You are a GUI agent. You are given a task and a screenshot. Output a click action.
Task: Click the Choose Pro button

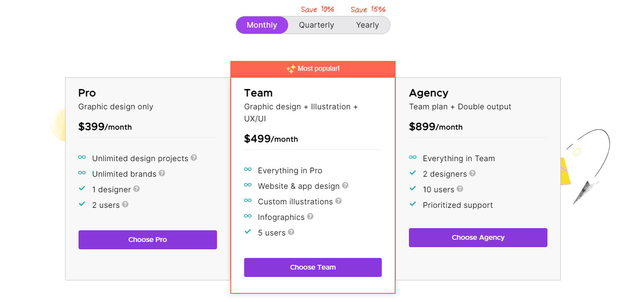click(148, 240)
